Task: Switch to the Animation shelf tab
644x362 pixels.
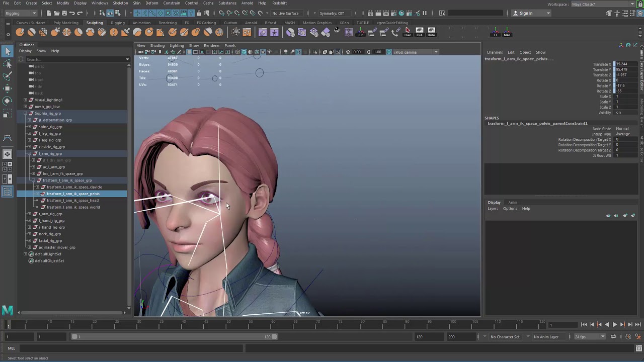Action: 141,23
